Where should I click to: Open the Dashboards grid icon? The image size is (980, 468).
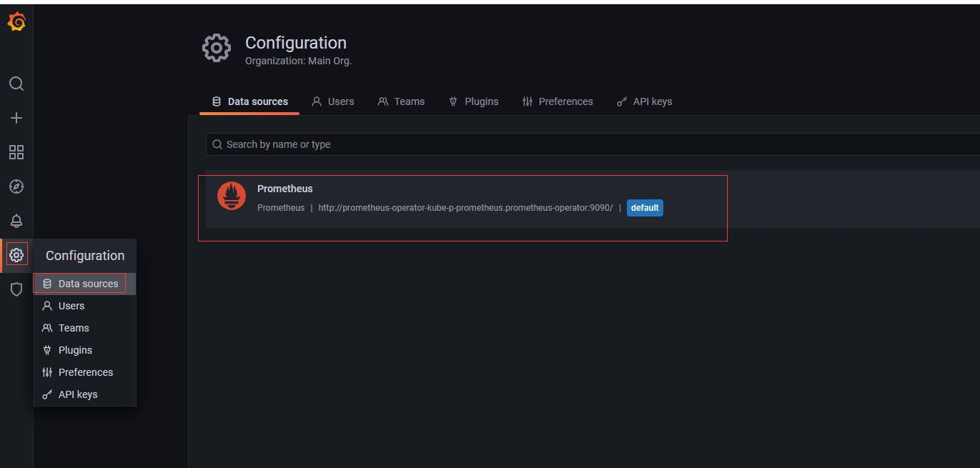click(16, 152)
